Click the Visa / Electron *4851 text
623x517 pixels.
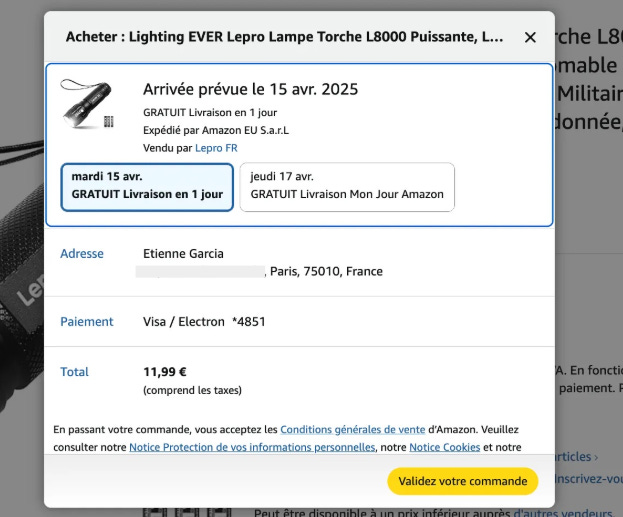coord(204,321)
